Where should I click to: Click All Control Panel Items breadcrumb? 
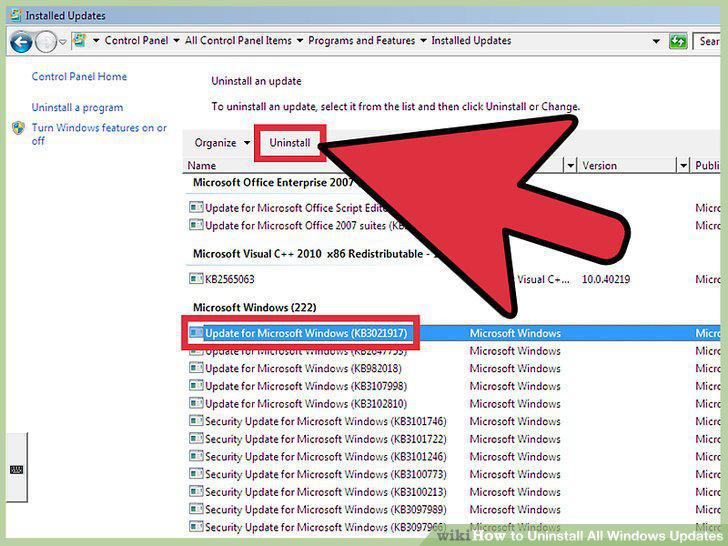click(238, 40)
